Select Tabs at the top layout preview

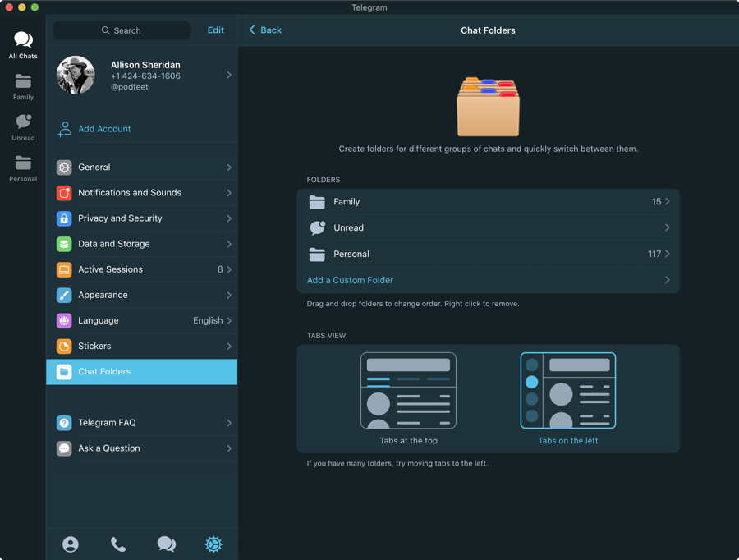(408, 390)
